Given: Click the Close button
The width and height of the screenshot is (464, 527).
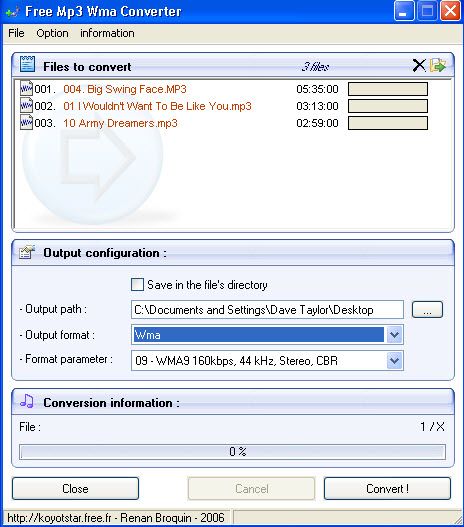Looking at the screenshot, I should (x=76, y=488).
